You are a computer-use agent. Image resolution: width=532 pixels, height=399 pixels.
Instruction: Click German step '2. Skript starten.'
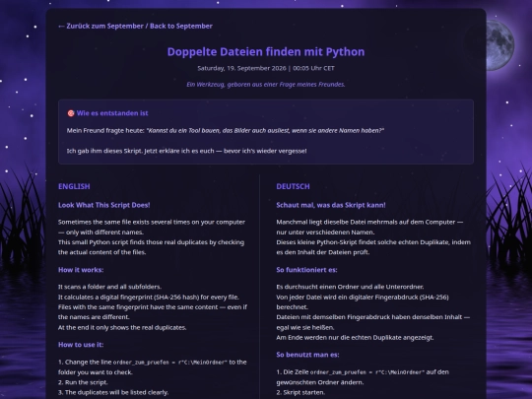pyautogui.click(x=300, y=392)
